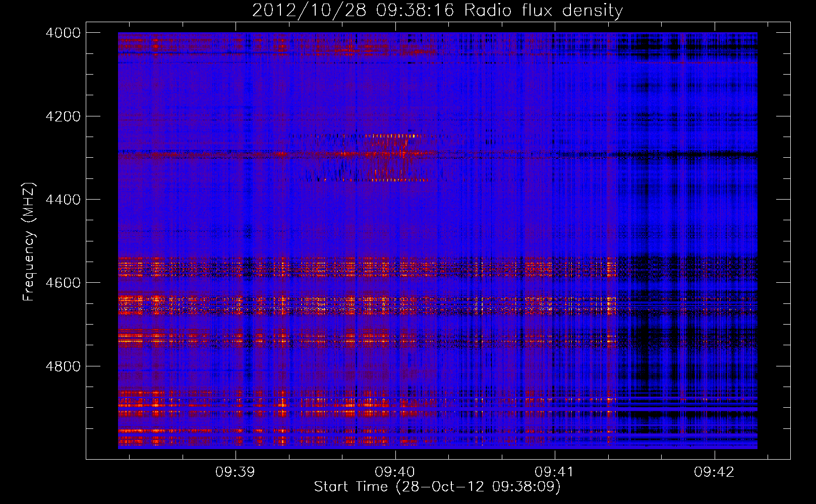Click the "Frequency (MHZ)" axis title
The width and height of the screenshot is (816, 504).
tap(29, 242)
